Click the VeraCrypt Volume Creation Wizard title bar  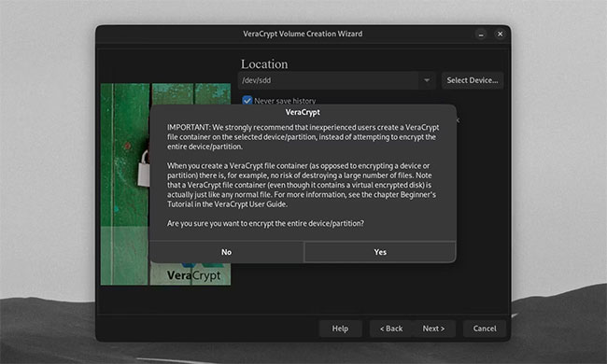coord(303,34)
